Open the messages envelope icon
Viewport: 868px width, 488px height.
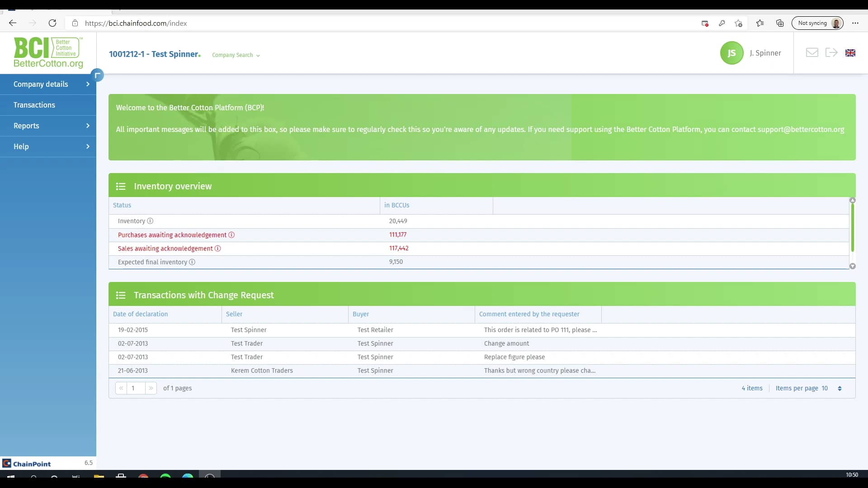(x=812, y=52)
